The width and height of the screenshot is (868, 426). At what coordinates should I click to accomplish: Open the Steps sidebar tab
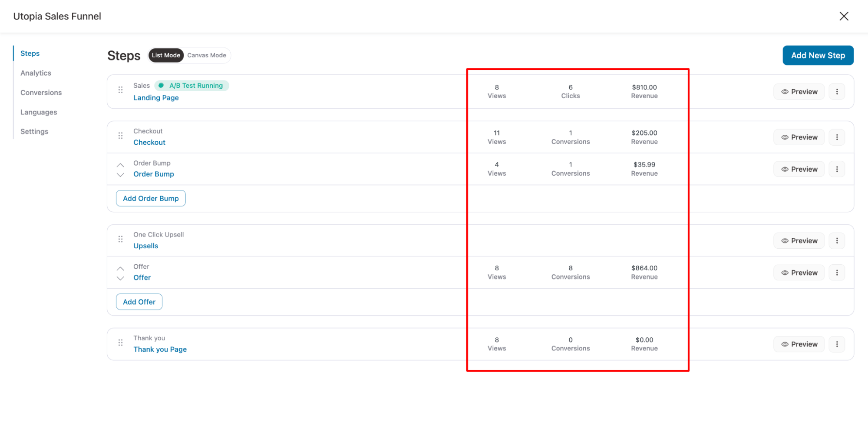coord(30,53)
